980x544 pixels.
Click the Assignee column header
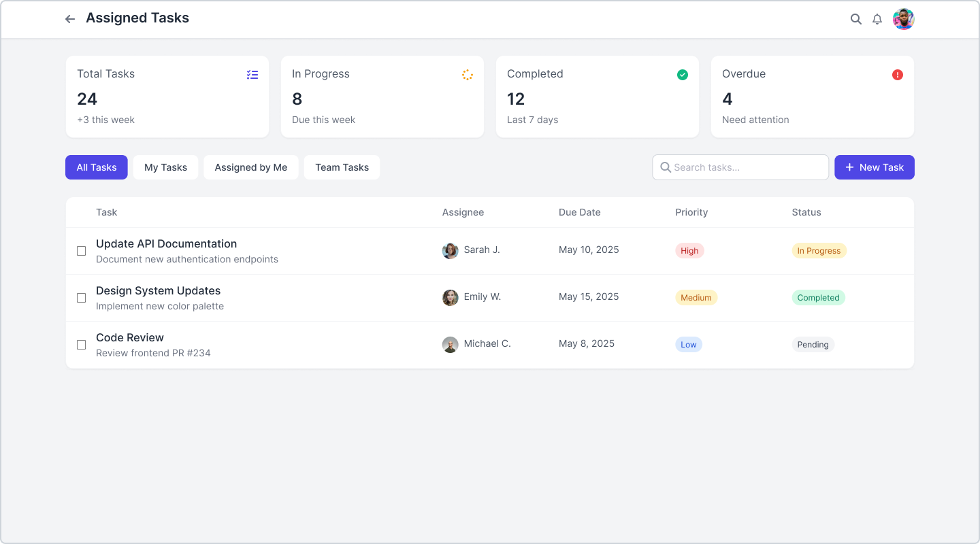tap(463, 212)
